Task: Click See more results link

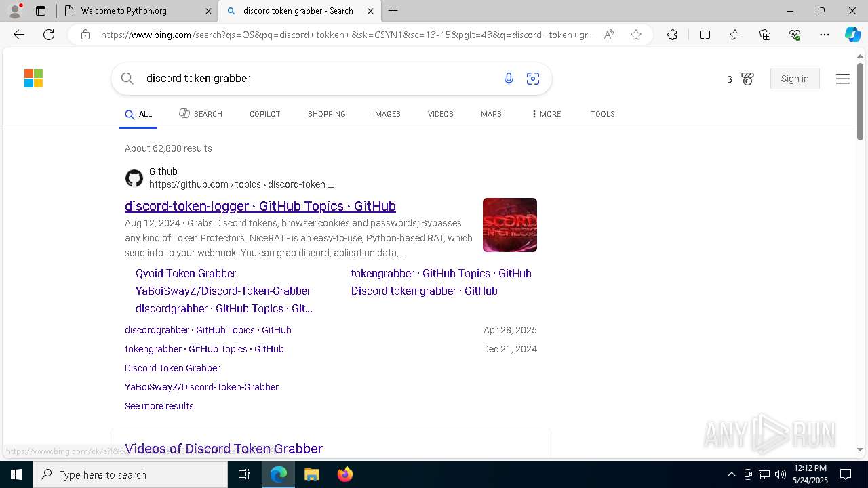Action: 159,406
